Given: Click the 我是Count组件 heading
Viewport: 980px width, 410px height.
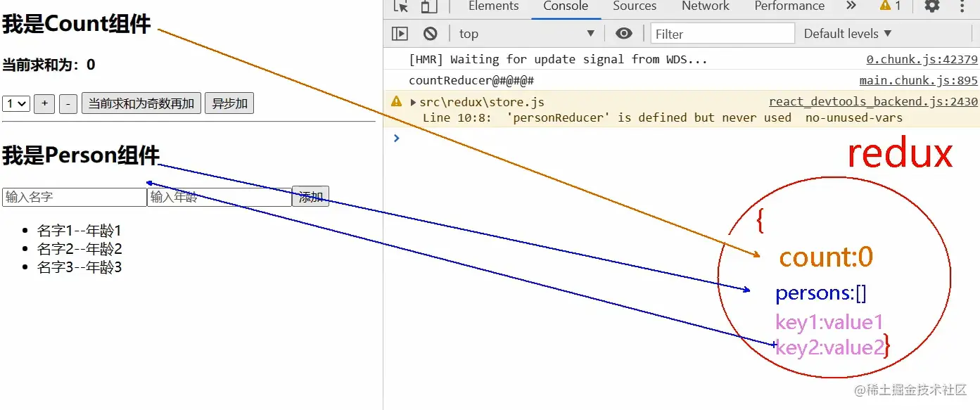Looking at the screenshot, I should click(77, 24).
